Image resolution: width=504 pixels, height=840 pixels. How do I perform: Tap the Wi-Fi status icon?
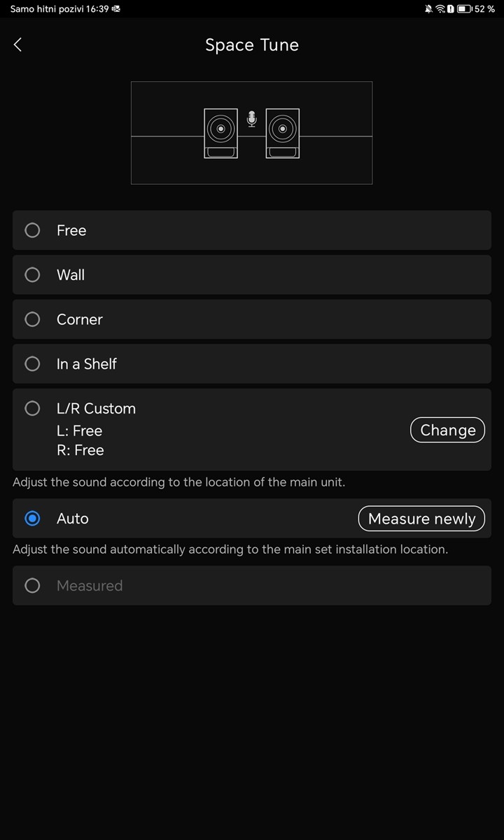440,9
